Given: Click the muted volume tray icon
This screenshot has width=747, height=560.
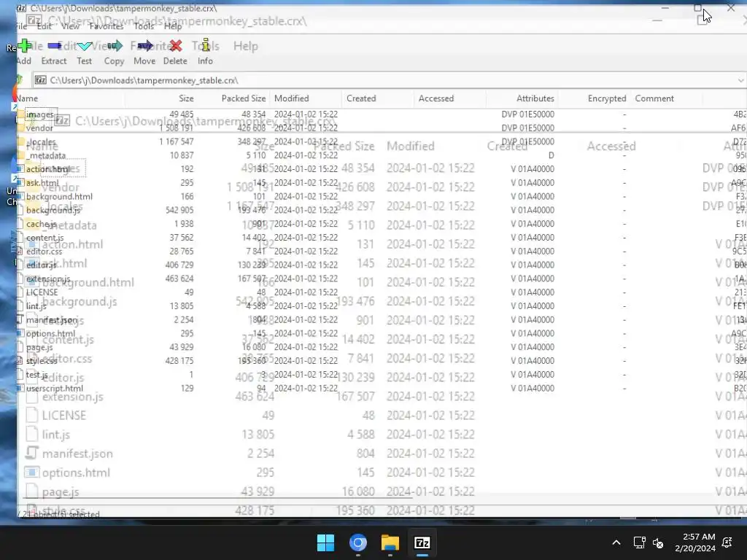Looking at the screenshot, I should tap(658, 542).
